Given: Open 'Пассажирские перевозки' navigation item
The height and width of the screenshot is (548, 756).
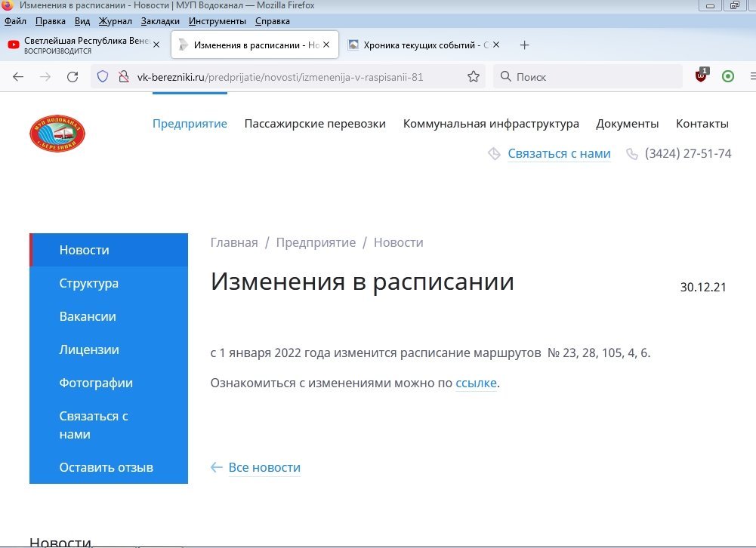Looking at the screenshot, I should click(315, 124).
